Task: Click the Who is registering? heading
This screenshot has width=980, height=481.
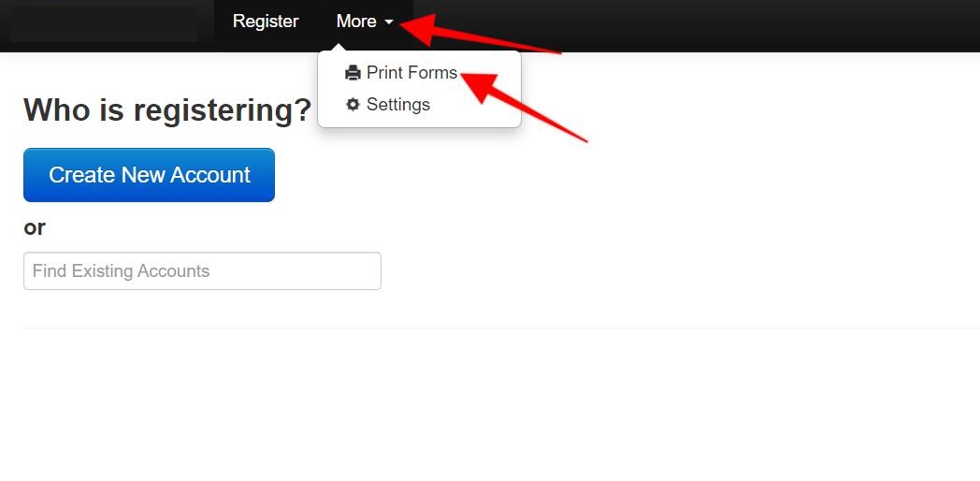Action: (167, 110)
